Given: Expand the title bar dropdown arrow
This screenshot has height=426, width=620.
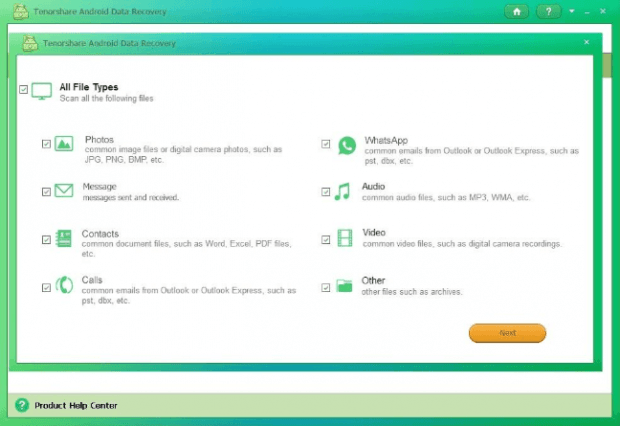Looking at the screenshot, I should (x=572, y=11).
